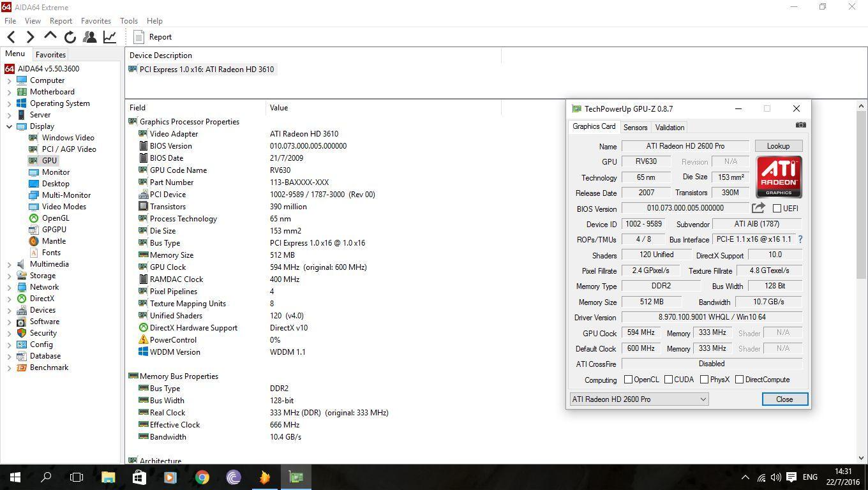
Task: Open the Favorites menu
Action: pyautogui.click(x=96, y=21)
